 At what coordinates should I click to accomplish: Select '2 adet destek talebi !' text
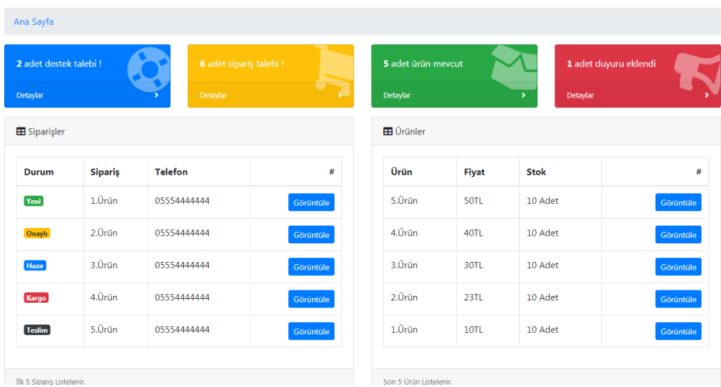pos(59,63)
